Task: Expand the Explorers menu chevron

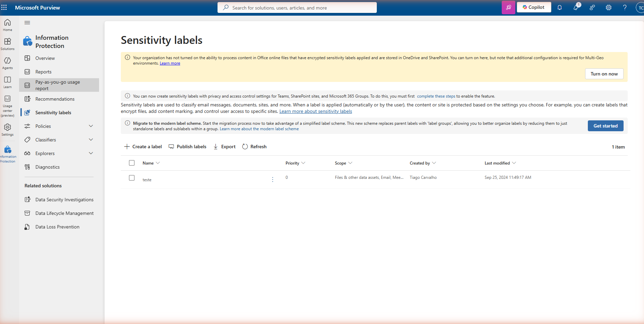Action: [91, 153]
